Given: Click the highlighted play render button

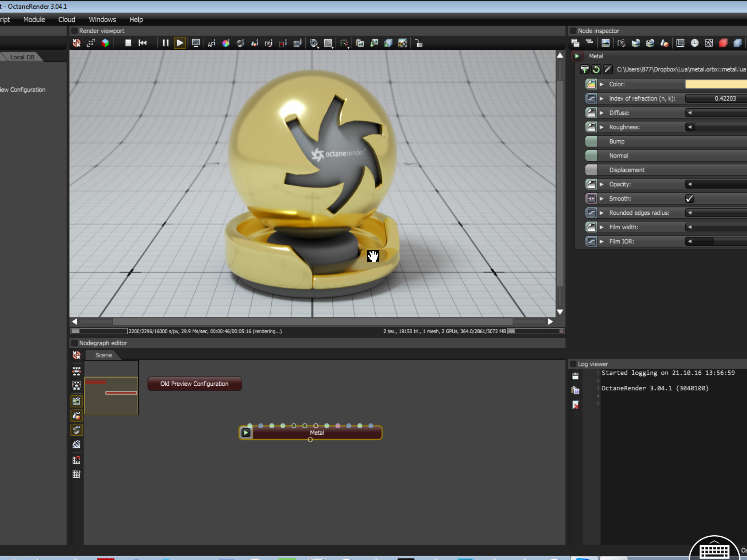Looking at the screenshot, I should pos(180,43).
